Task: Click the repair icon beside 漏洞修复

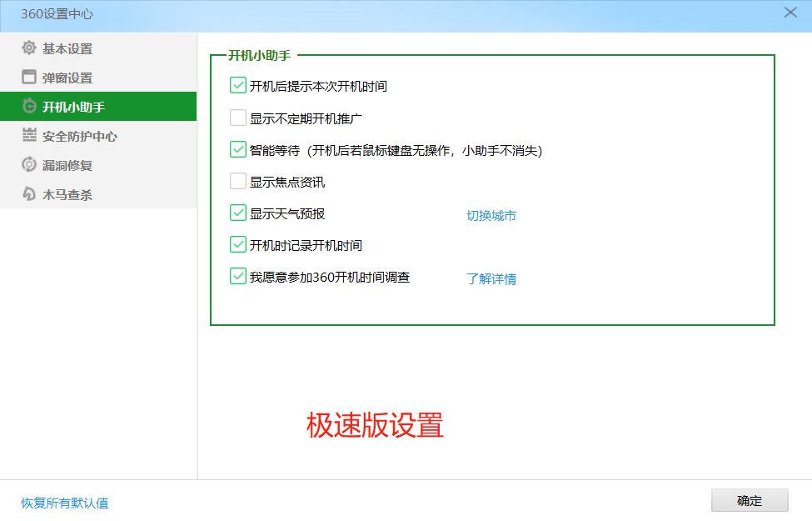Action: point(29,164)
